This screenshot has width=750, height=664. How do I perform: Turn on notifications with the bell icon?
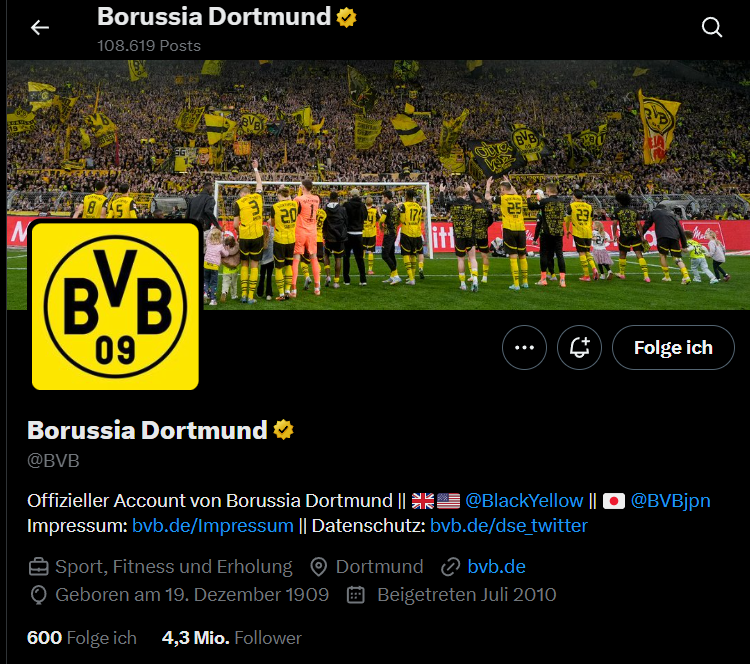[x=579, y=347]
